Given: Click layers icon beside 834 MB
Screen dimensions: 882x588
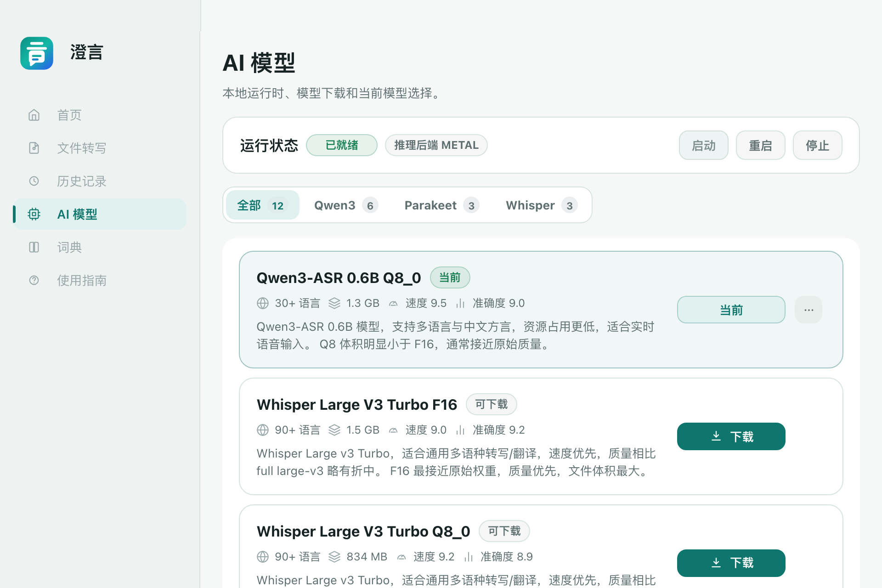Looking at the screenshot, I should tap(334, 557).
